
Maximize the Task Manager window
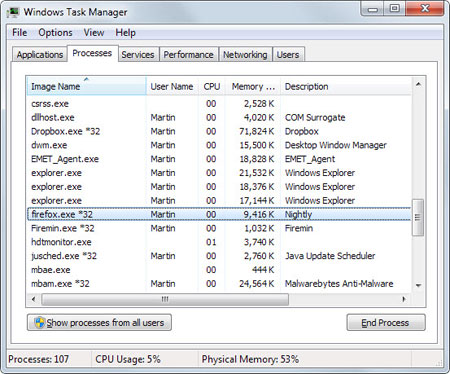pos(395,9)
